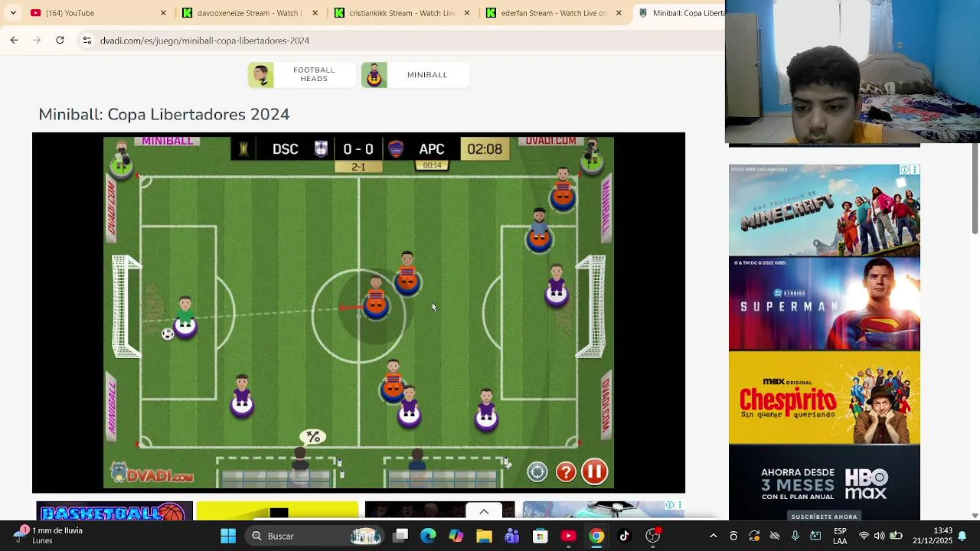Close the davooxeneize Stream tab
This screenshot has width=980, height=551.
point(315,13)
